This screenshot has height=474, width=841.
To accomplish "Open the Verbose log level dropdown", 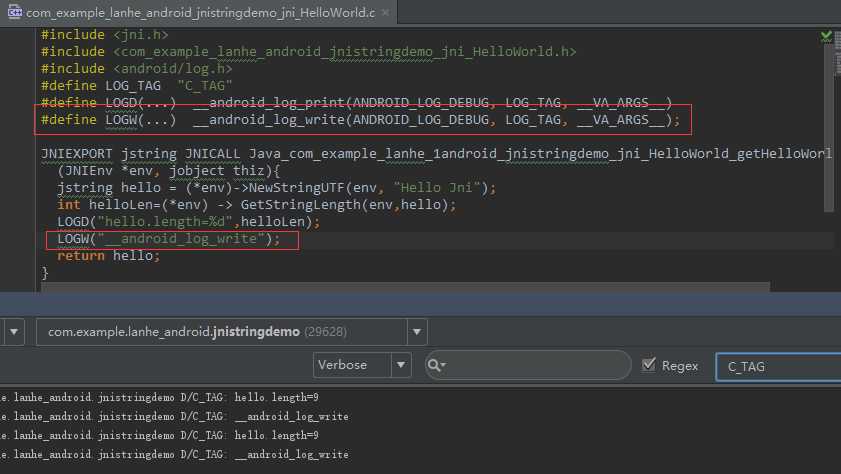I will [362, 365].
